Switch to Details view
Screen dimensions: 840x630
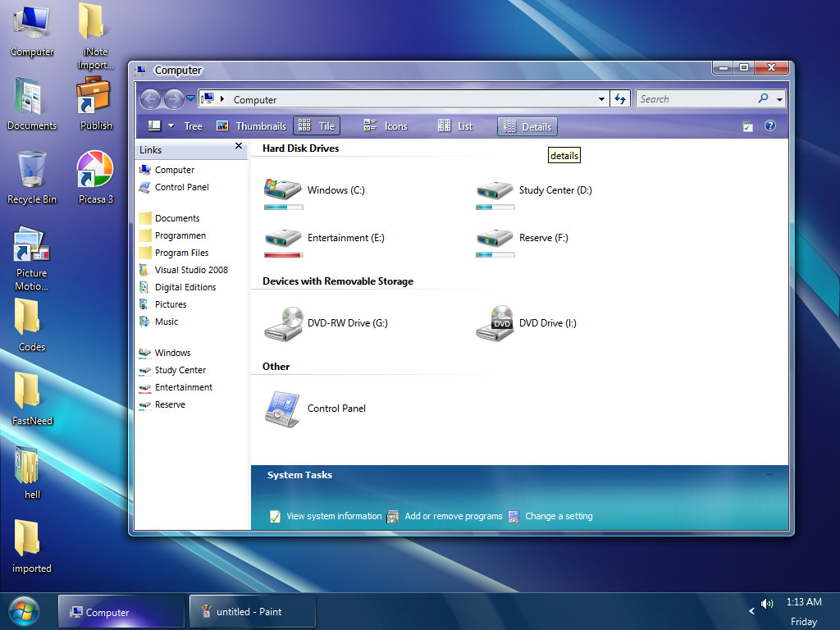click(x=527, y=126)
